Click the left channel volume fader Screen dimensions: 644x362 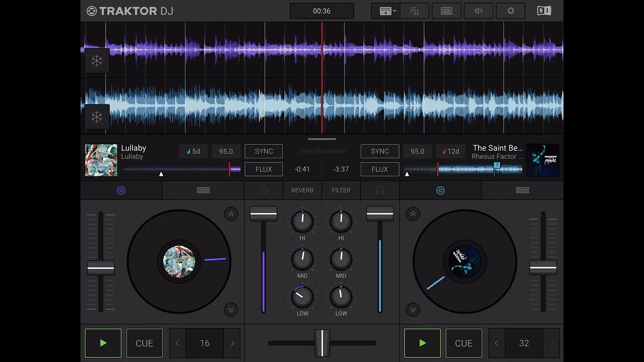click(264, 214)
